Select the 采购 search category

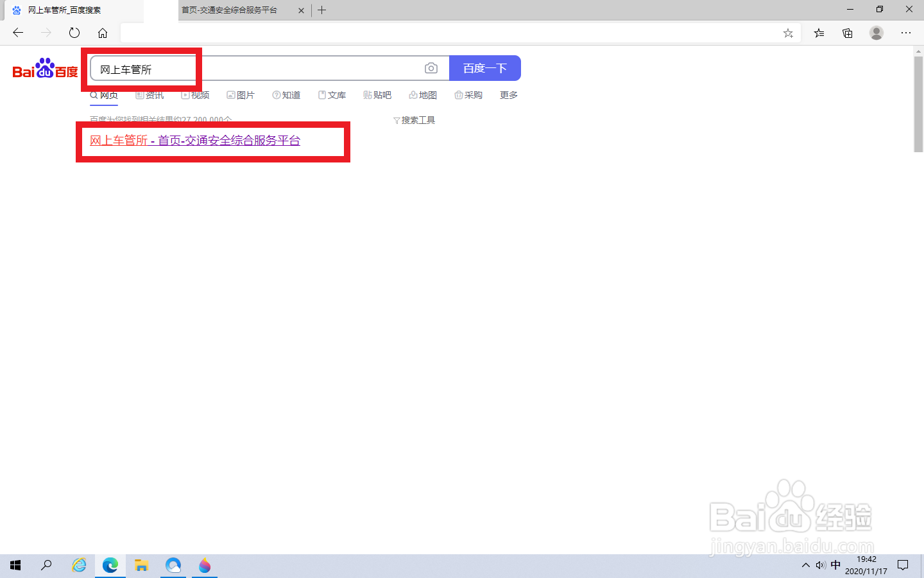tap(468, 95)
